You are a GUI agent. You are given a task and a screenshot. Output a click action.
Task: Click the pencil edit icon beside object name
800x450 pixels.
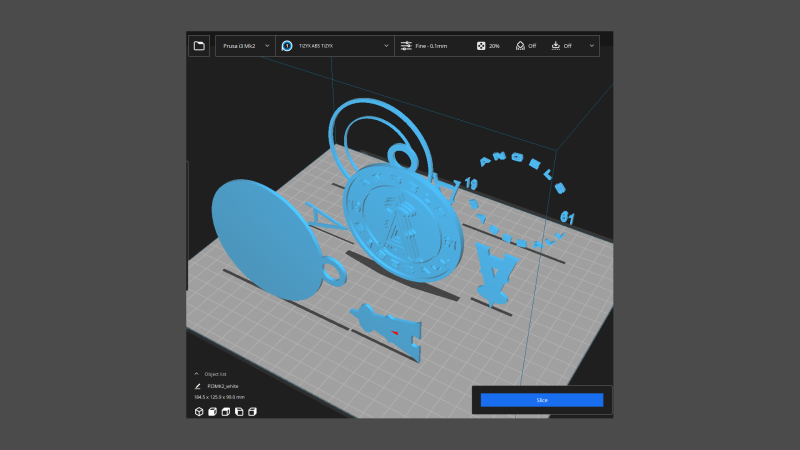coord(198,385)
